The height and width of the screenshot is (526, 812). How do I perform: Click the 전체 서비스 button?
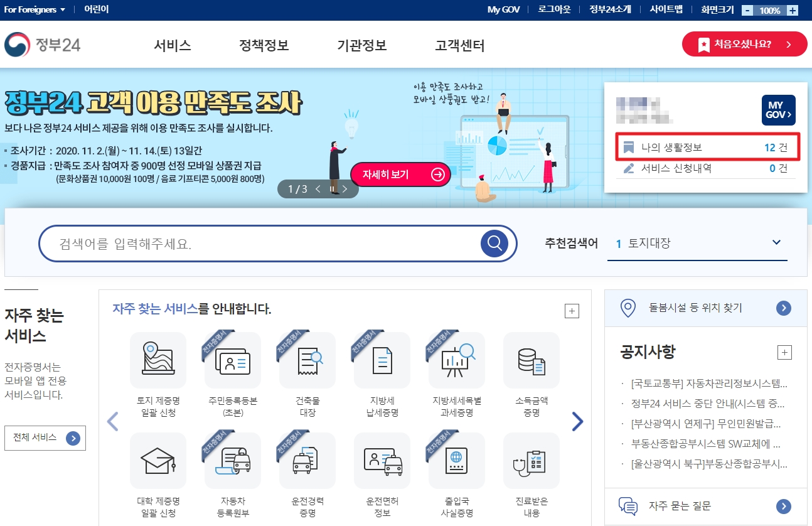pos(45,438)
